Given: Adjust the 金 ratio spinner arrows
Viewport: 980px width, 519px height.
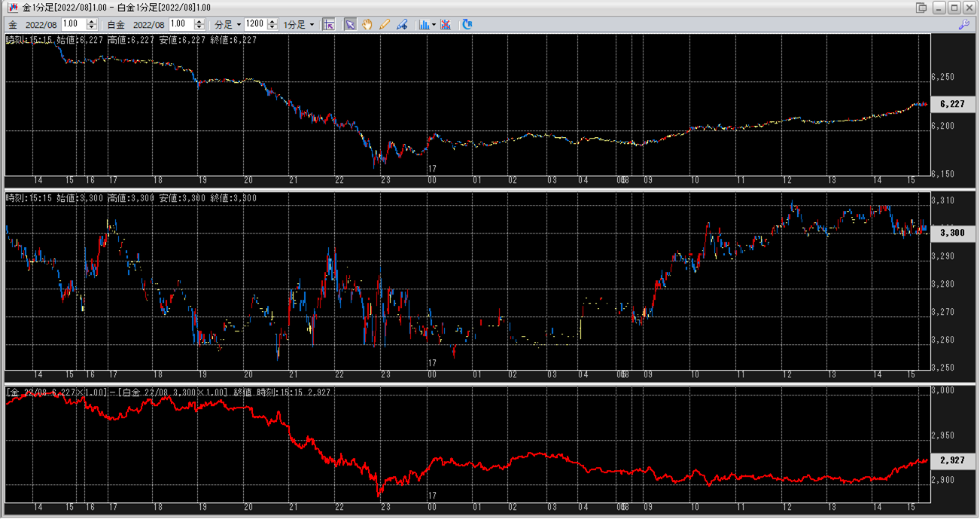Looking at the screenshot, I should click(92, 24).
